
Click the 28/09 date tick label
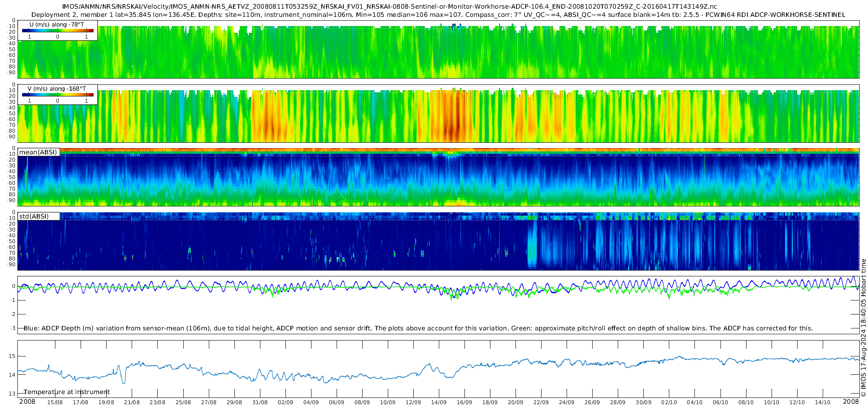click(617, 402)
